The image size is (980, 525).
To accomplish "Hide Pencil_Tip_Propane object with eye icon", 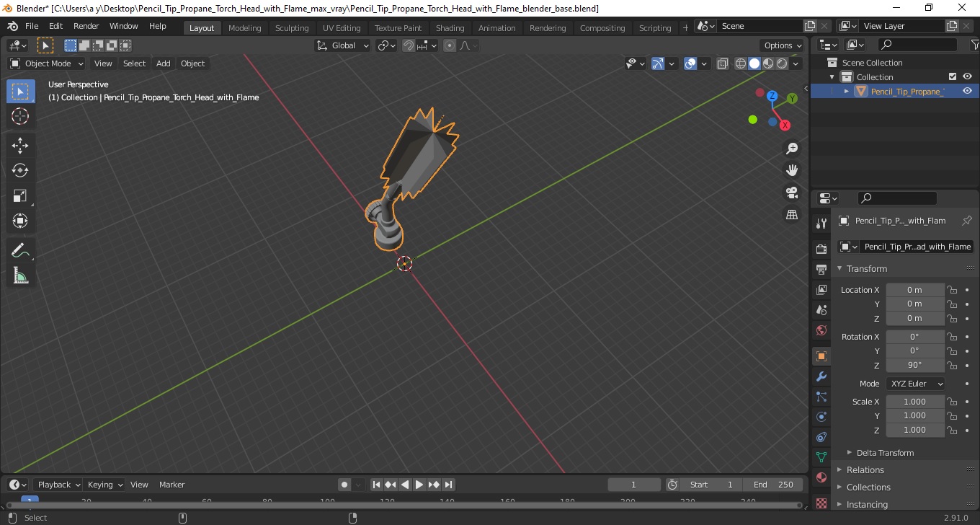I will (967, 91).
